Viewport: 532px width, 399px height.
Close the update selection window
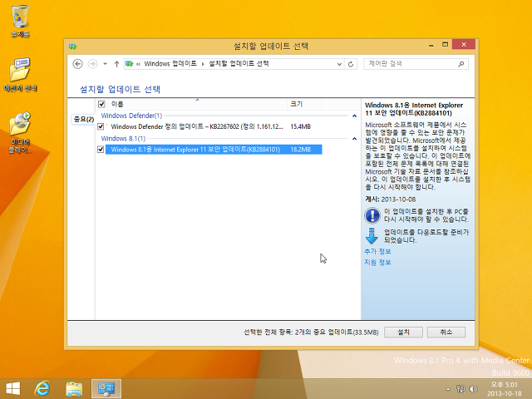[x=464, y=45]
